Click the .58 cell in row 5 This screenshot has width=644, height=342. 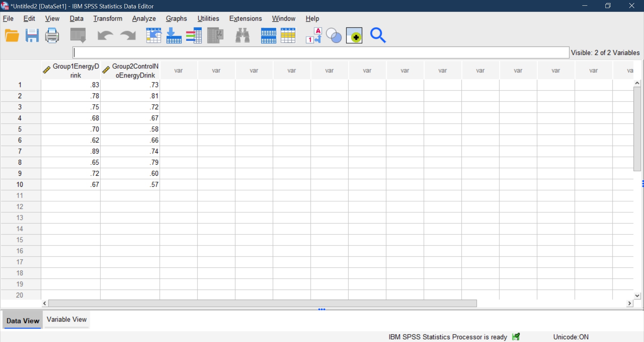tap(130, 129)
